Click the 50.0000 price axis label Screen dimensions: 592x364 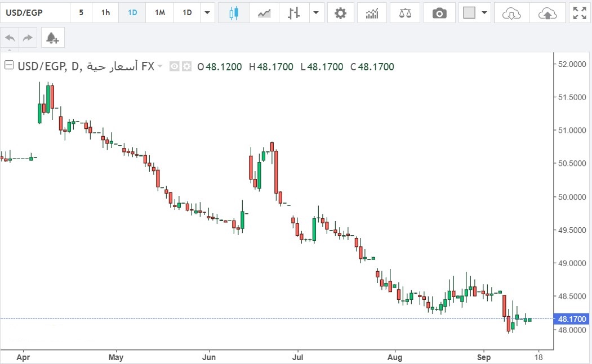click(572, 197)
